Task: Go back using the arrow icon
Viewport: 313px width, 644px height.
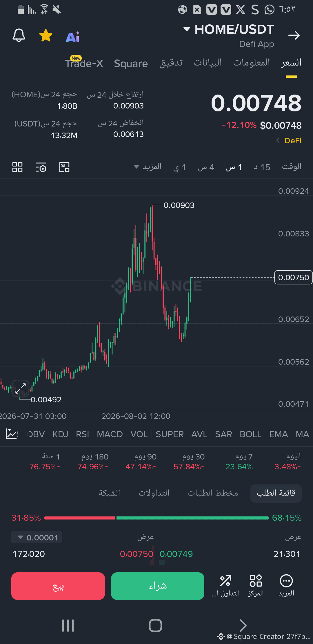Action: tap(294, 35)
